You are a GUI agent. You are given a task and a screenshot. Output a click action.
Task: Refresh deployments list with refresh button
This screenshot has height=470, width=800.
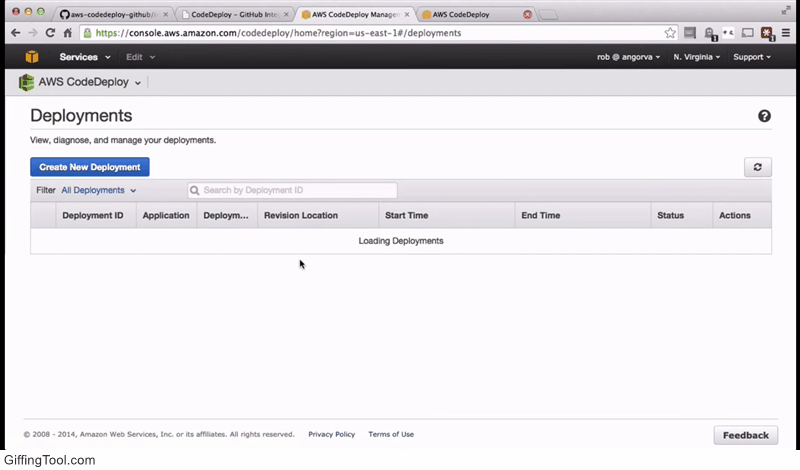(x=758, y=167)
